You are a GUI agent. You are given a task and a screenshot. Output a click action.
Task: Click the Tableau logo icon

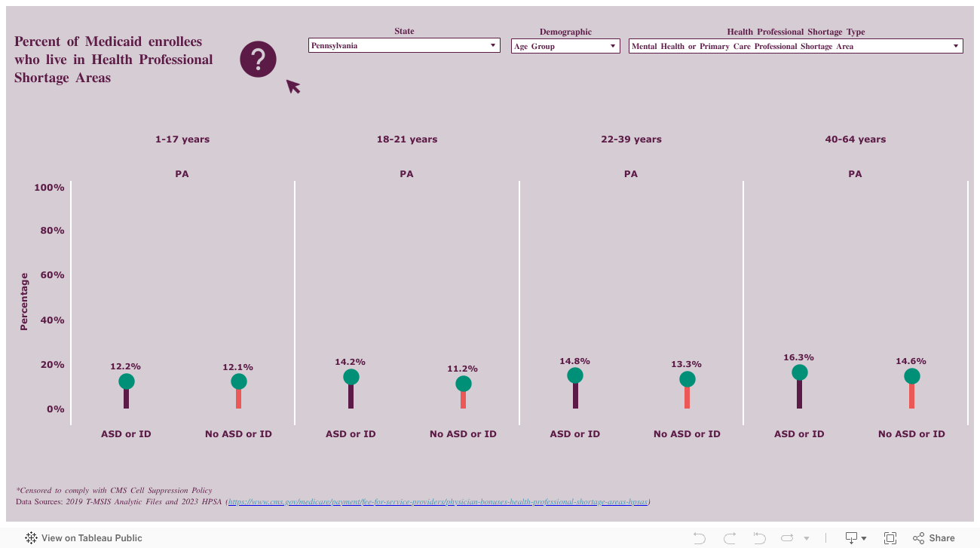(x=31, y=538)
